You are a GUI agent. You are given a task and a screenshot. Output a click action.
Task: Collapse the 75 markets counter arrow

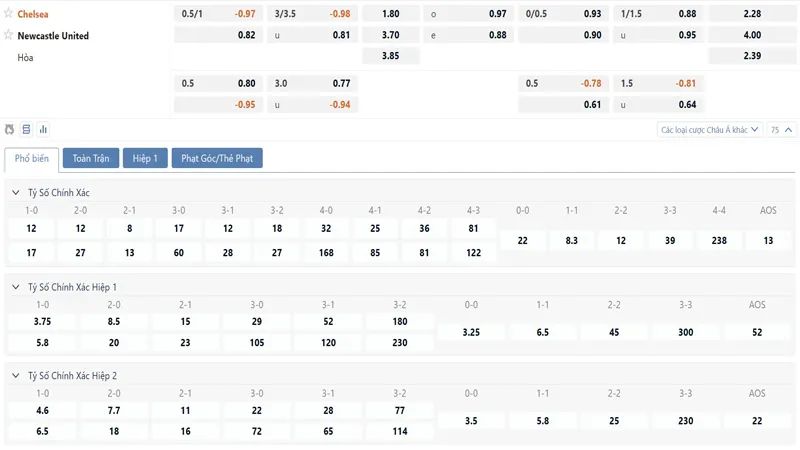coord(789,129)
